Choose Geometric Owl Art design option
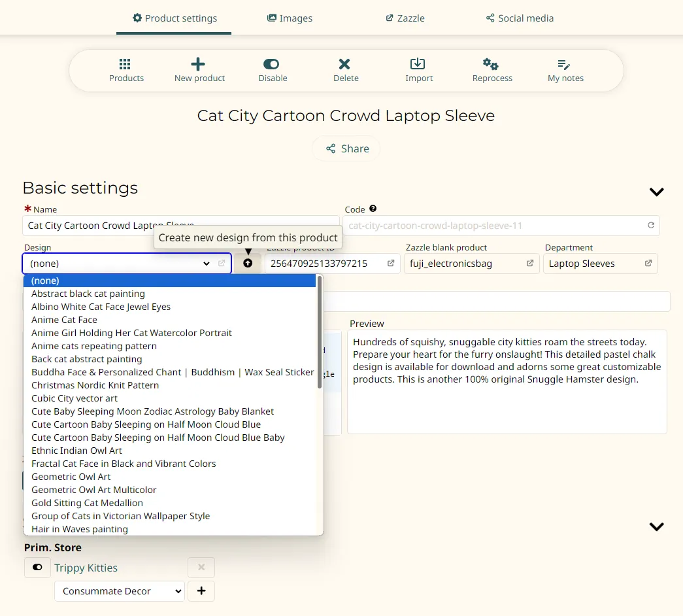 tap(71, 477)
